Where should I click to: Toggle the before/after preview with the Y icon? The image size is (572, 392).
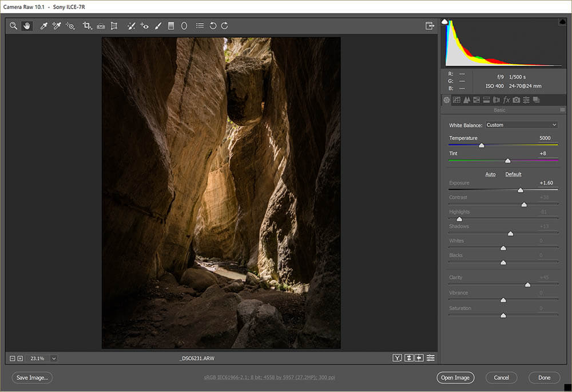pos(397,357)
